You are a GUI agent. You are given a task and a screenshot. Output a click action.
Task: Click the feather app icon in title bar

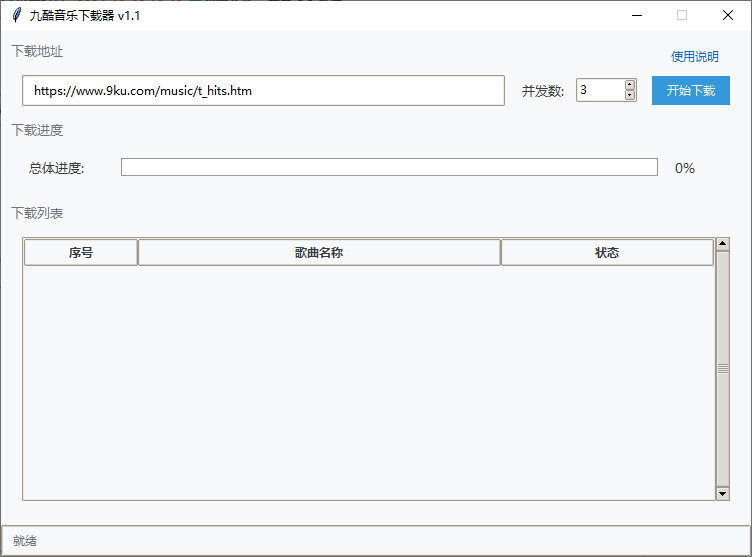click(x=17, y=15)
